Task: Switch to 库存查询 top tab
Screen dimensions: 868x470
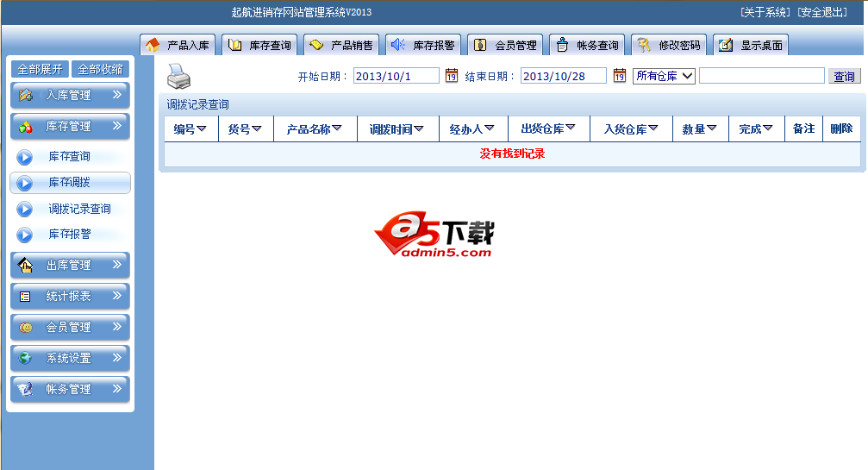Action: click(x=259, y=45)
